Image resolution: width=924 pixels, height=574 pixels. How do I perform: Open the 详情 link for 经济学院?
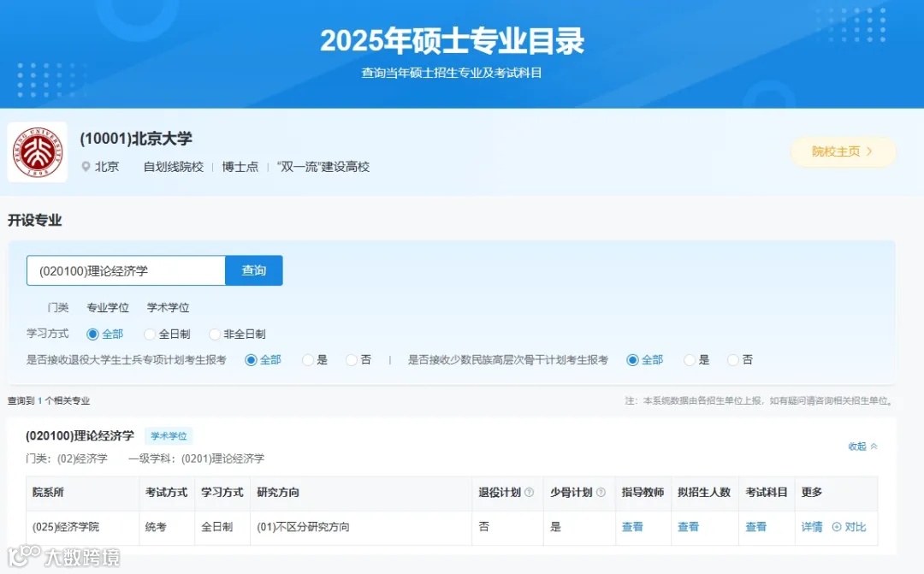812,527
